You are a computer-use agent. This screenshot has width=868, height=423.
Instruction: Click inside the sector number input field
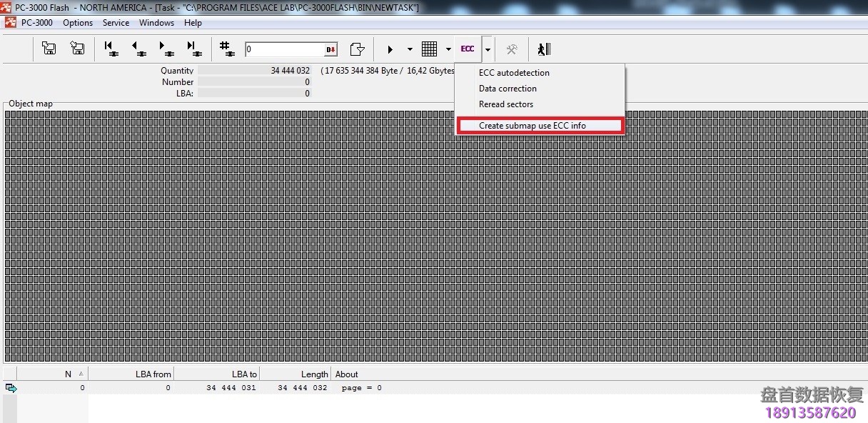click(x=286, y=49)
